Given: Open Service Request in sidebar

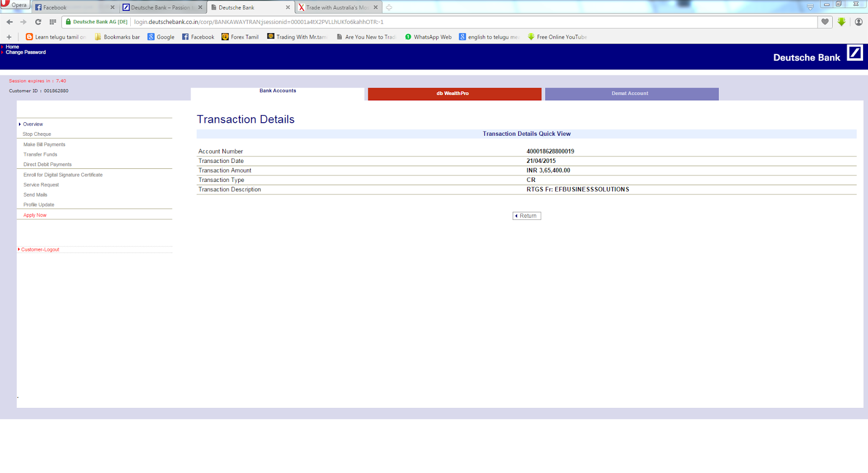Looking at the screenshot, I should (x=41, y=185).
